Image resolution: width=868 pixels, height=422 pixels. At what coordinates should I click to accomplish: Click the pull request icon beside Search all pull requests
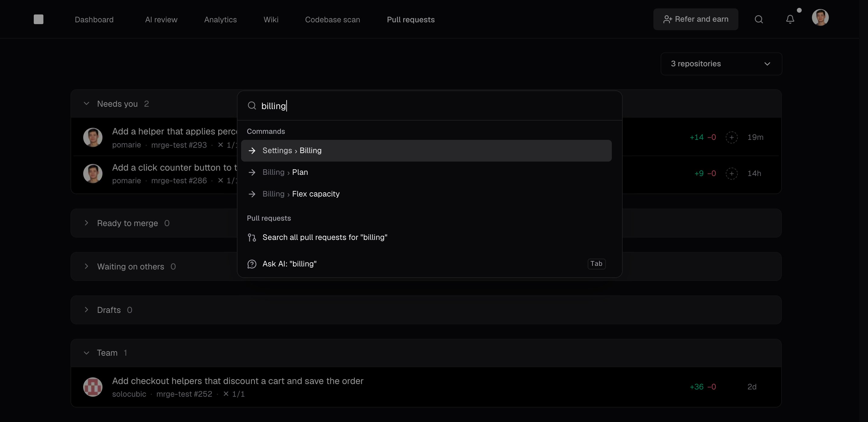coord(252,237)
